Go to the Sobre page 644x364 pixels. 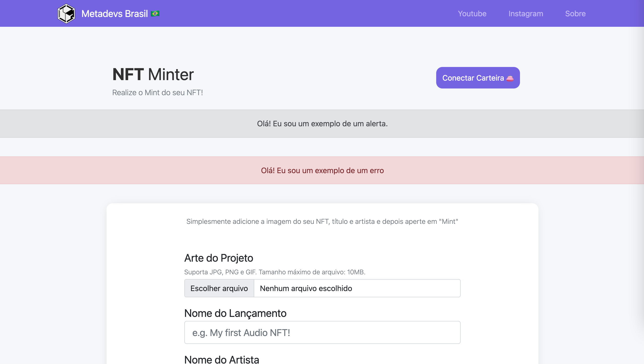tap(576, 13)
